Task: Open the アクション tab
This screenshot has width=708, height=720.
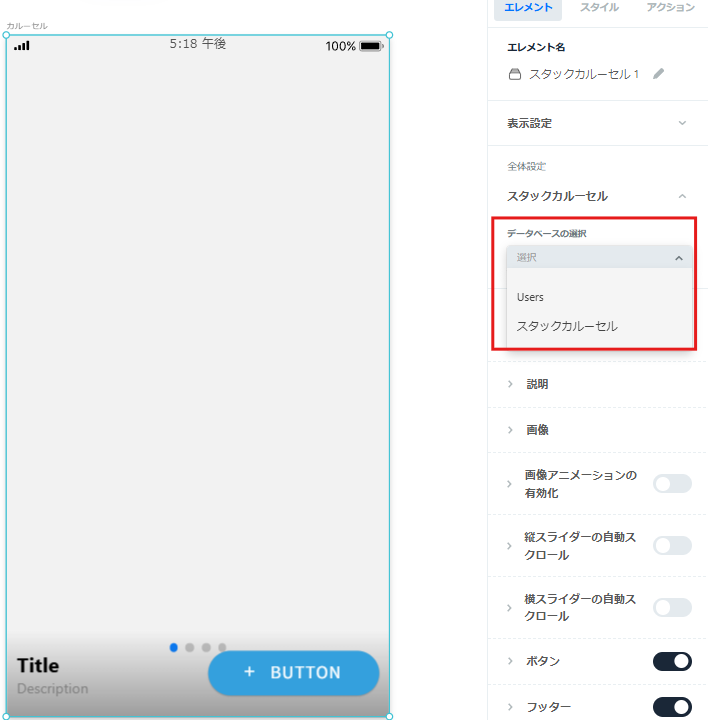Action: (670, 7)
